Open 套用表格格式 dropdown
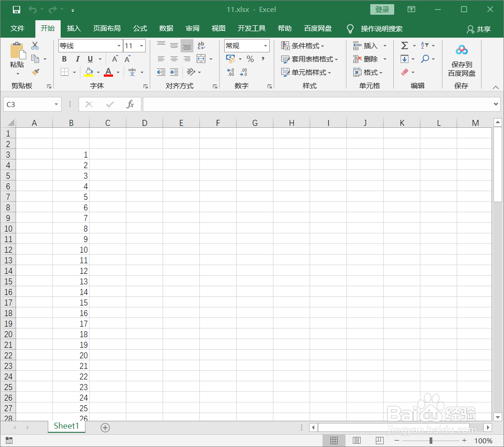The height and width of the screenshot is (447, 504). 309,59
